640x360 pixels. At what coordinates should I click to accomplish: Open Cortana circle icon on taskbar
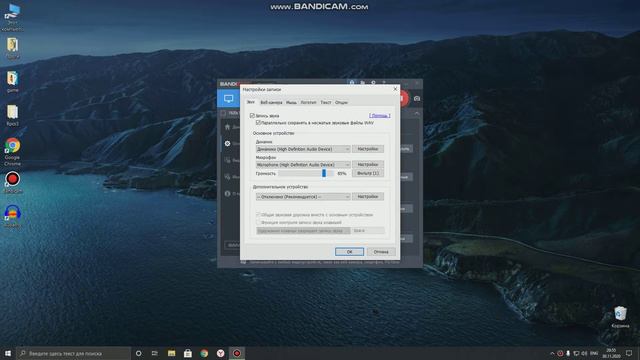[x=138, y=353]
